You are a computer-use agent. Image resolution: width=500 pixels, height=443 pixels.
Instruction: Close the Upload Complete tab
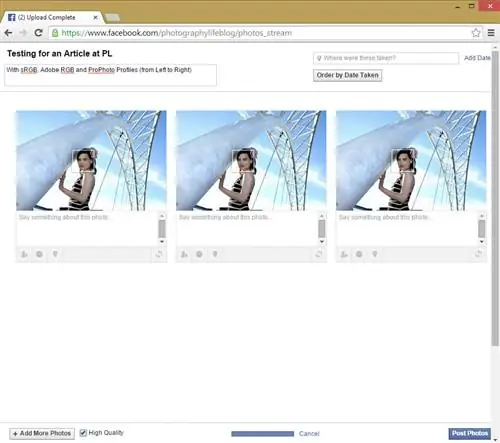(95, 17)
